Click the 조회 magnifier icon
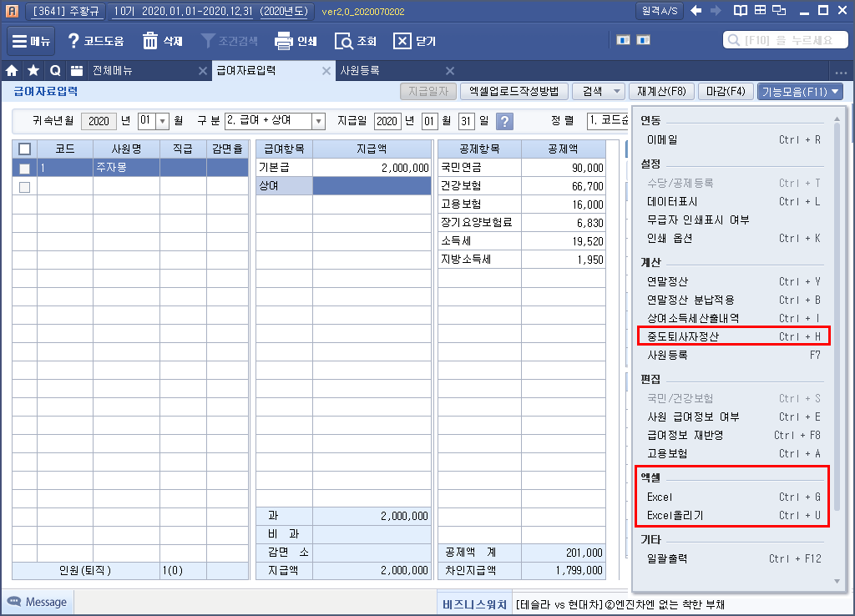 tap(343, 41)
